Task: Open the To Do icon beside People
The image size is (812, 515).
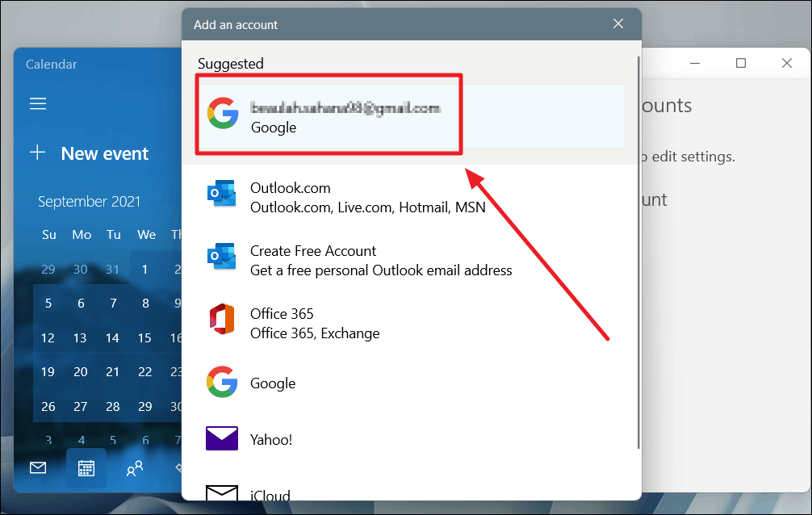Action: click(179, 467)
